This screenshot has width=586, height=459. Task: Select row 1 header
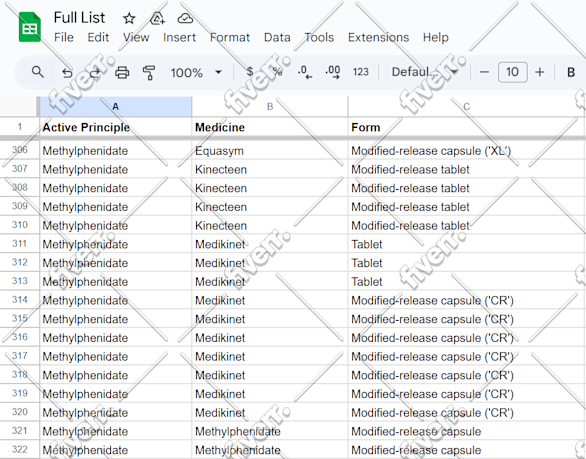(19, 127)
